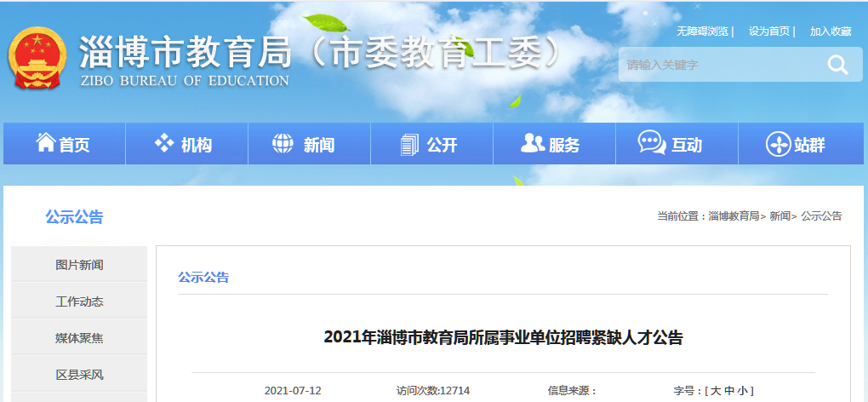Click 公示公告 in the breadcrumb

821,216
